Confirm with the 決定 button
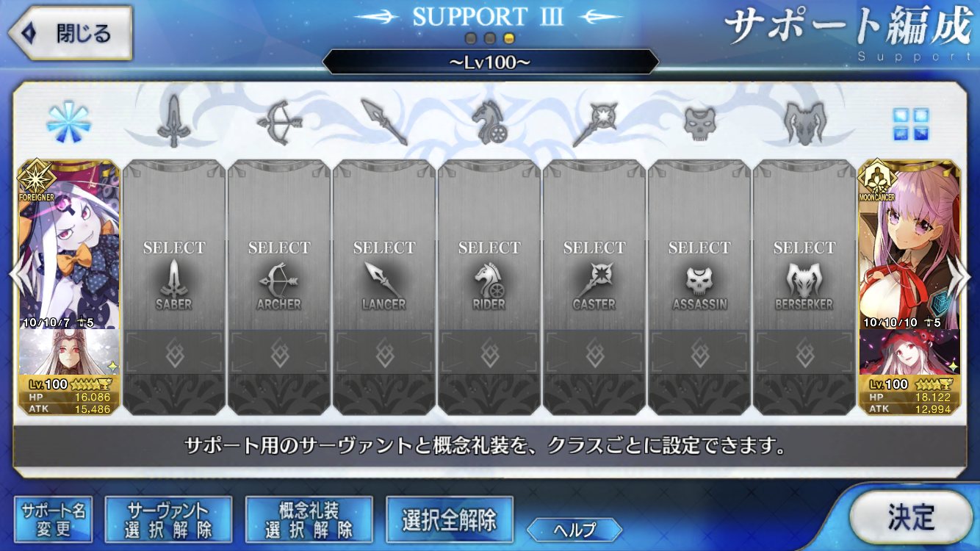The width and height of the screenshot is (980, 551). tap(911, 517)
